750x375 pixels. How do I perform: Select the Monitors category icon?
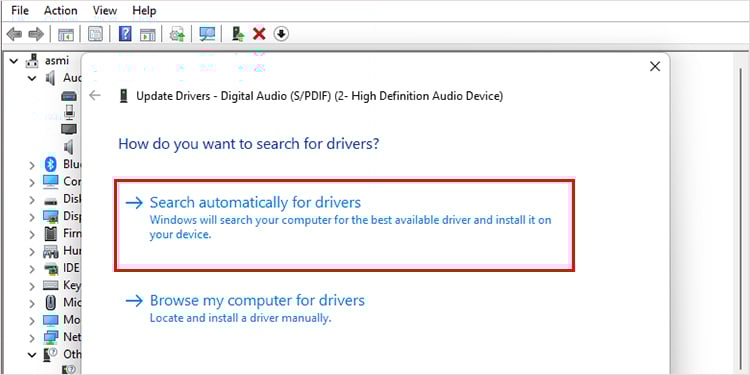pos(51,320)
